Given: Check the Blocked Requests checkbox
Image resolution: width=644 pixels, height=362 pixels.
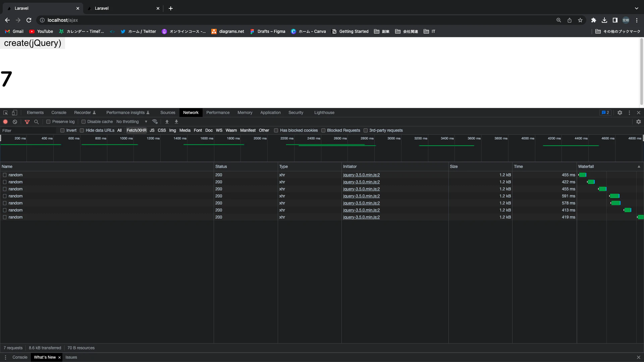Looking at the screenshot, I should pos(323,131).
